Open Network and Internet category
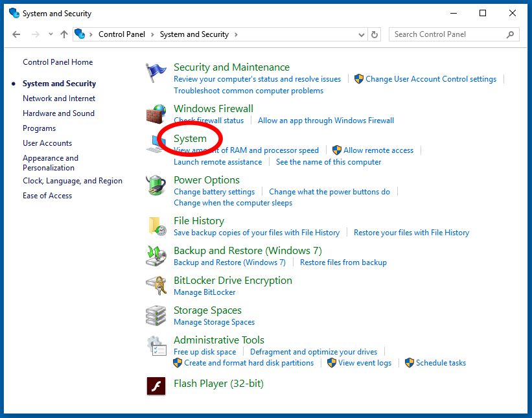The width and height of the screenshot is (532, 418). tap(59, 99)
